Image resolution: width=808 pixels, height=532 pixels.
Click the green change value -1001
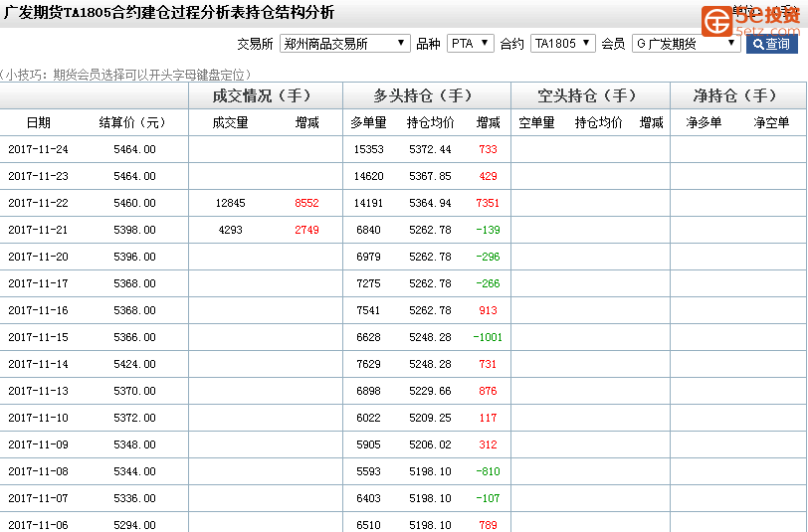click(488, 337)
